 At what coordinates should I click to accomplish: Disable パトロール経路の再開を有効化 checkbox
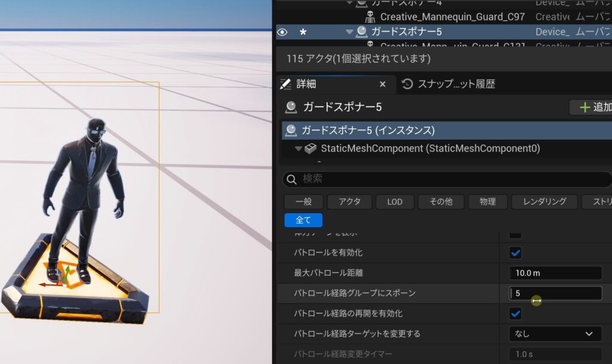(515, 313)
